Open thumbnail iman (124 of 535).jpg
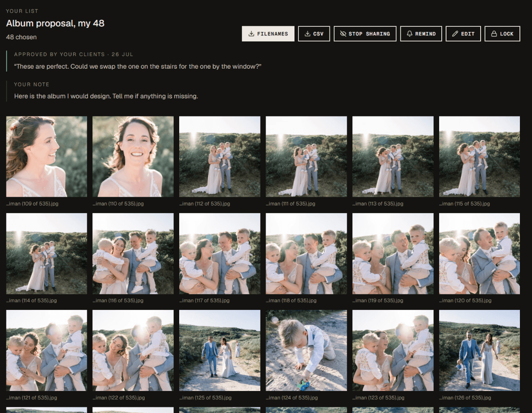 pos(306,350)
